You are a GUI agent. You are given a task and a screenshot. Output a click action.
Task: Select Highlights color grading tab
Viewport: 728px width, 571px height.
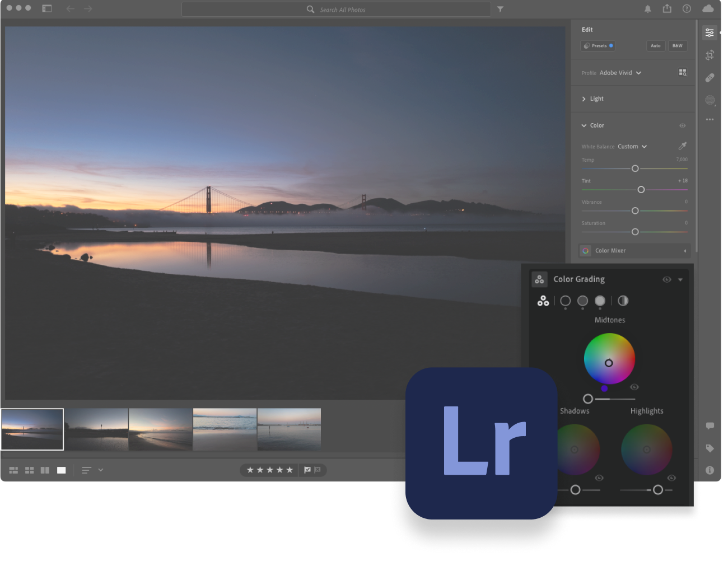pos(600,301)
